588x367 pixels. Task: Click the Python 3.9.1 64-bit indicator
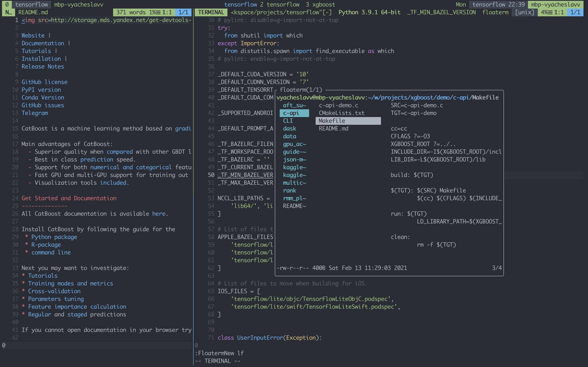[369, 12]
